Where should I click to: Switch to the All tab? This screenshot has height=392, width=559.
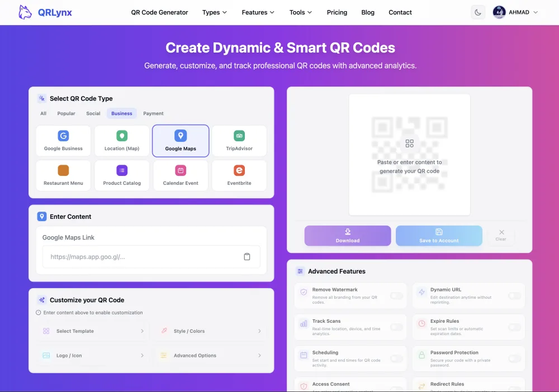[44, 113]
